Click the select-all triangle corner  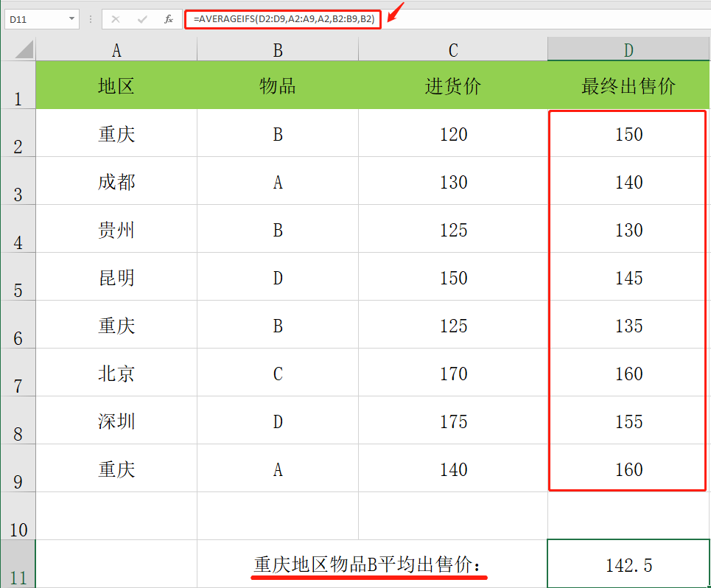coord(24,49)
